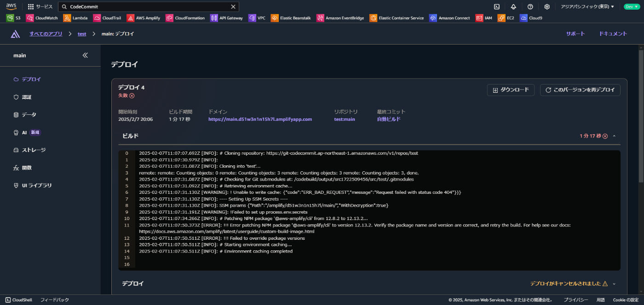Image resolution: width=644 pixels, height=305 pixels.
Task: Click フィードバック in the footer
Action: 55,300
